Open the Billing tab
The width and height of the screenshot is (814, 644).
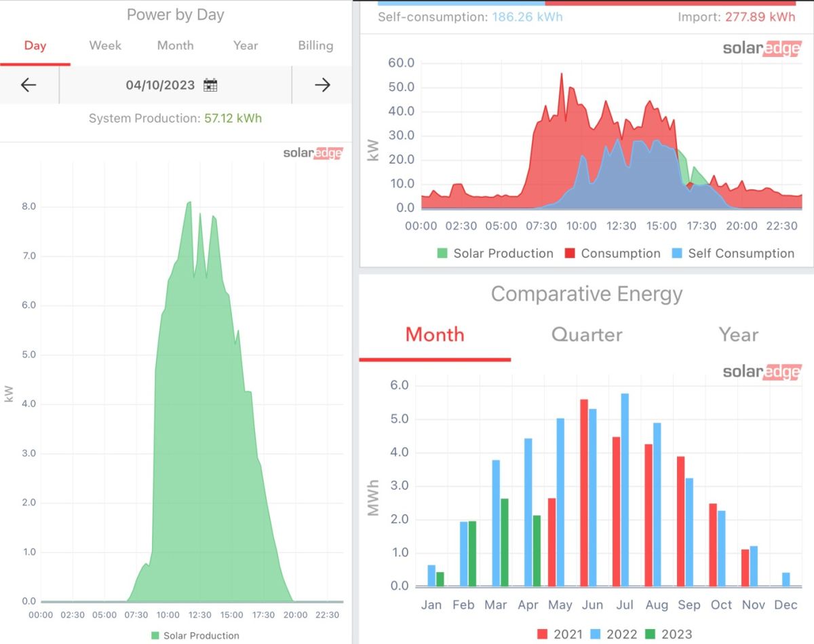click(x=315, y=45)
